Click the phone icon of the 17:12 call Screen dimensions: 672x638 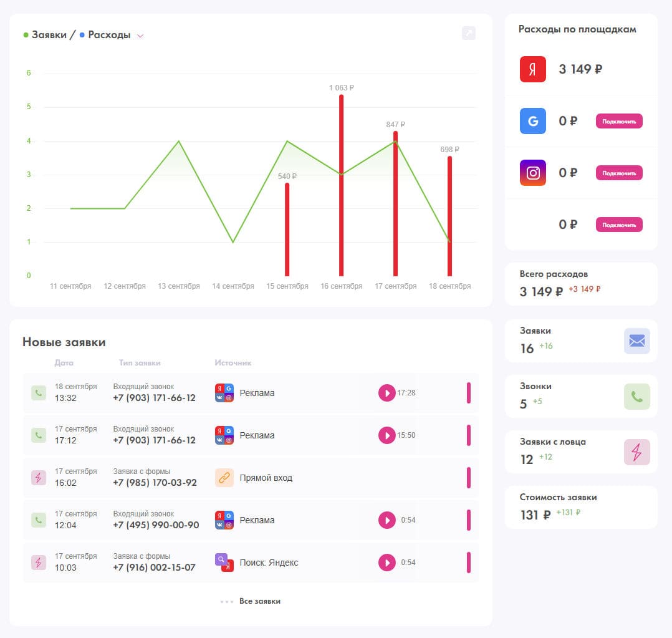(x=39, y=435)
